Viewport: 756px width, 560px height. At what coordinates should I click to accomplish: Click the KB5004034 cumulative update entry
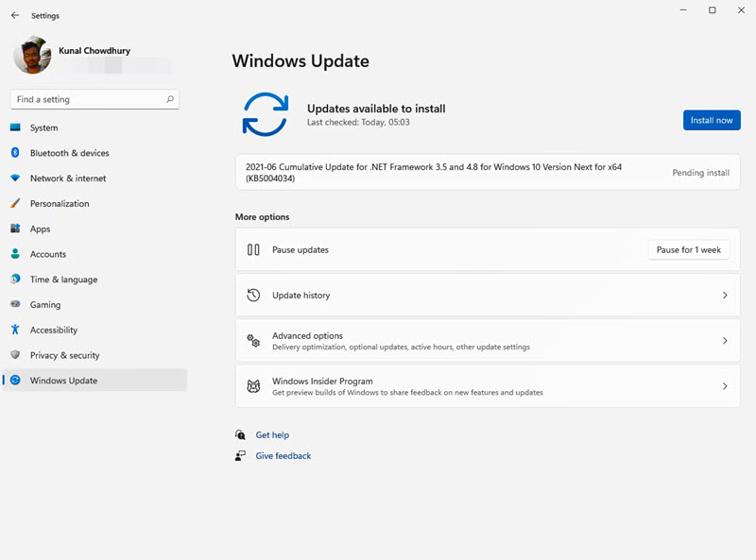coord(488,173)
